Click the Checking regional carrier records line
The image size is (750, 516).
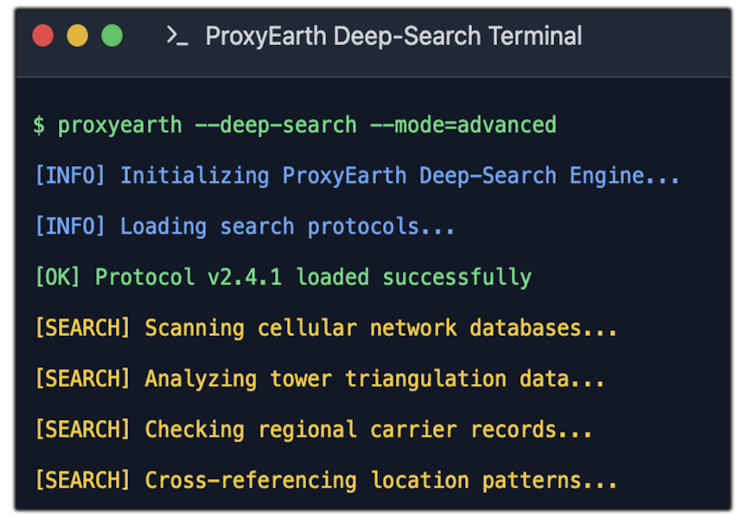pyautogui.click(x=368, y=430)
